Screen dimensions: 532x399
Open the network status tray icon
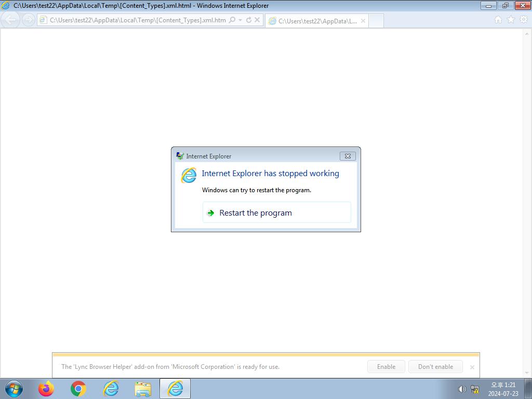point(475,389)
